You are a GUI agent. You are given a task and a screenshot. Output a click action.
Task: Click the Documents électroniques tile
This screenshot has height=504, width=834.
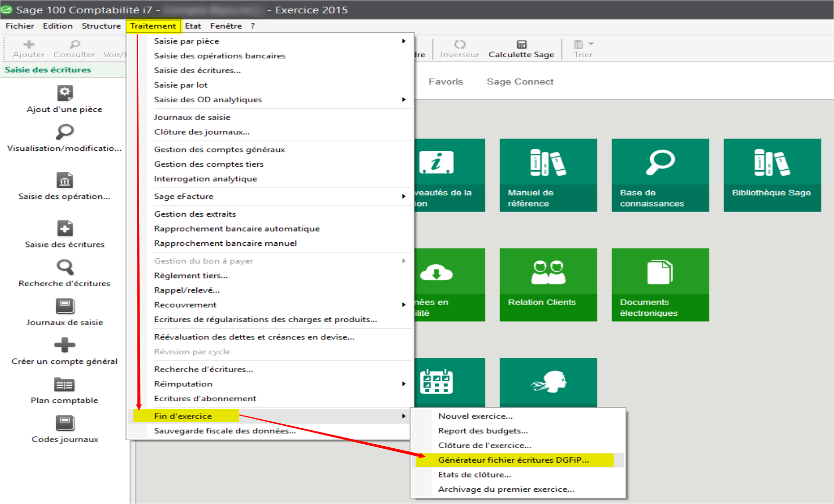tap(660, 284)
